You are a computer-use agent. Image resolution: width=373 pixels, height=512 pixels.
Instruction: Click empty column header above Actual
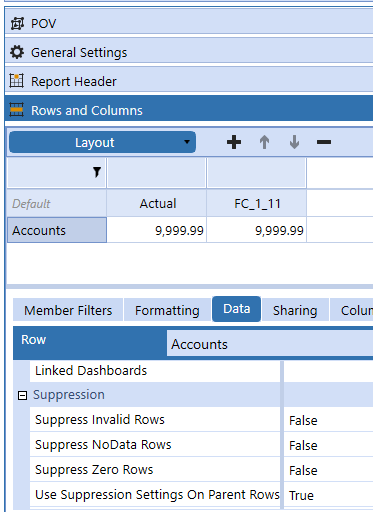click(157, 173)
